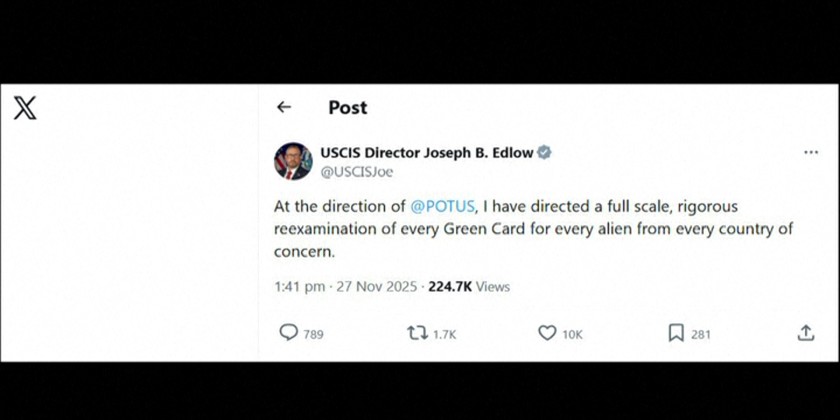Click the 281 bookmarks count
The width and height of the screenshot is (840, 420).
700,334
